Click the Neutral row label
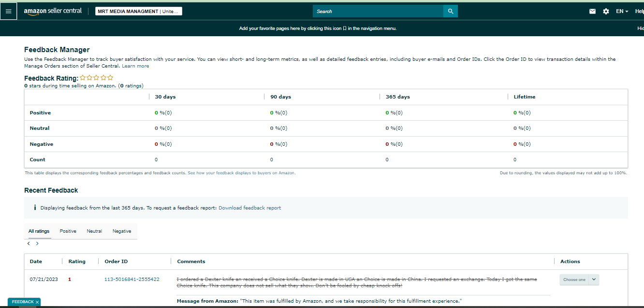 40,128
